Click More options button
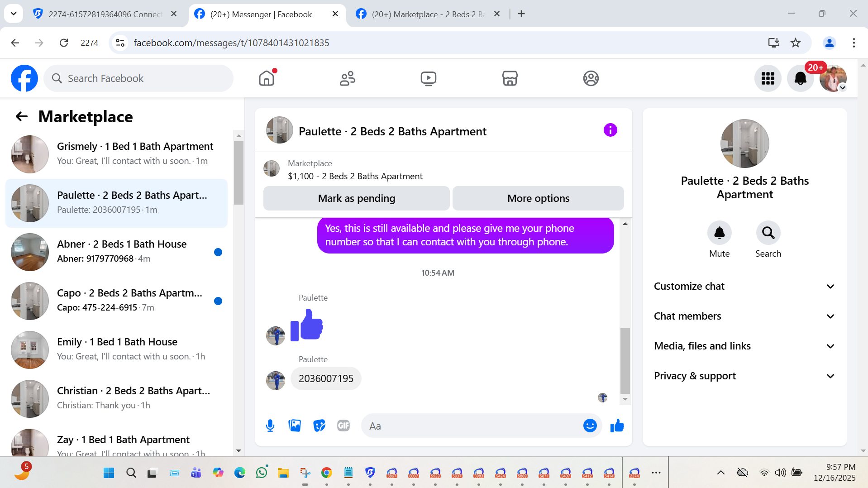 tap(538, 198)
